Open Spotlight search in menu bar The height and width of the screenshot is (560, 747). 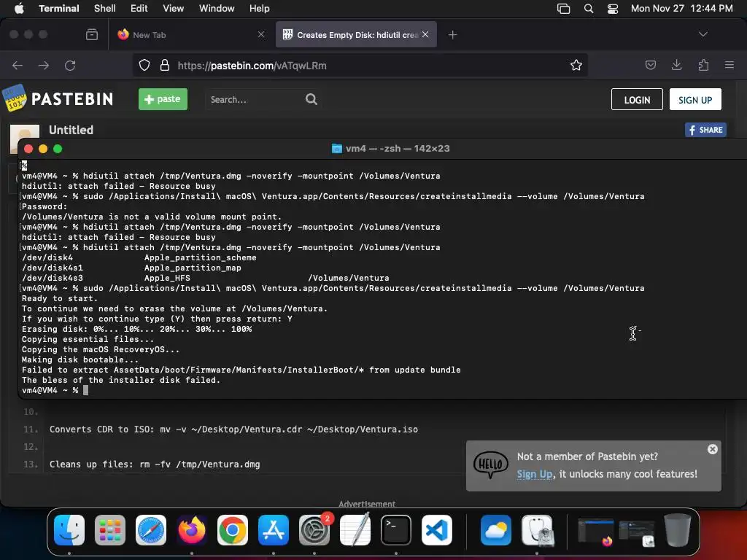pos(589,9)
